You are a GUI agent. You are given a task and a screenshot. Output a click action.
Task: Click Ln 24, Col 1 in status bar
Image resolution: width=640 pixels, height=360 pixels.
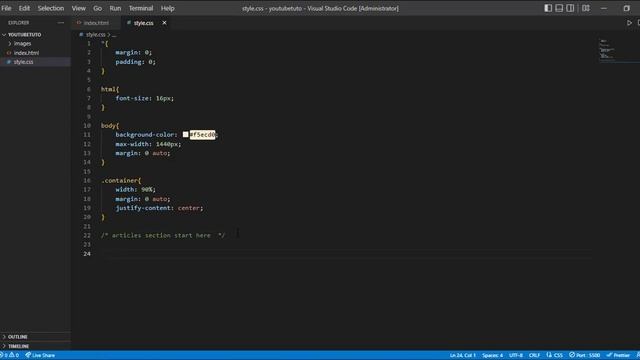[x=462, y=355]
